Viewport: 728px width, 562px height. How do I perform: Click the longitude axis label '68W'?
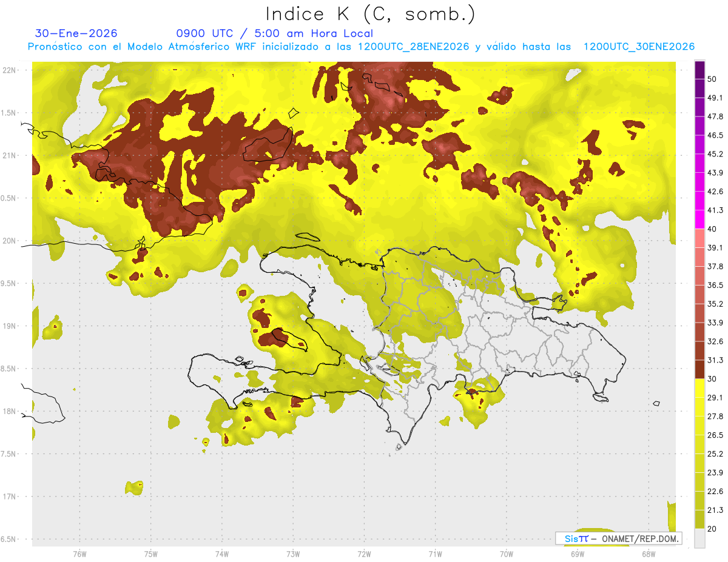click(649, 554)
